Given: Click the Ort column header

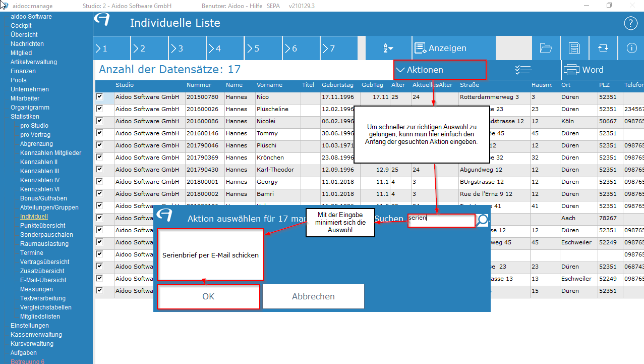Looking at the screenshot, I should pyautogui.click(x=565, y=85).
